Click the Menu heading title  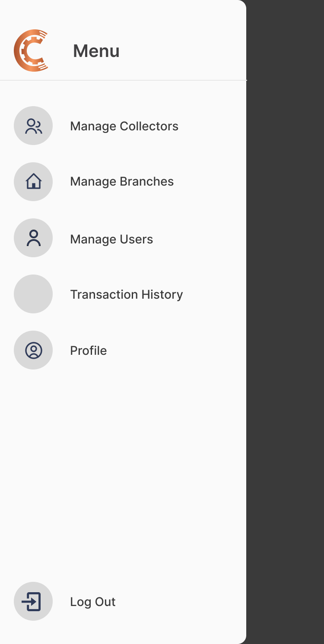coord(96,51)
